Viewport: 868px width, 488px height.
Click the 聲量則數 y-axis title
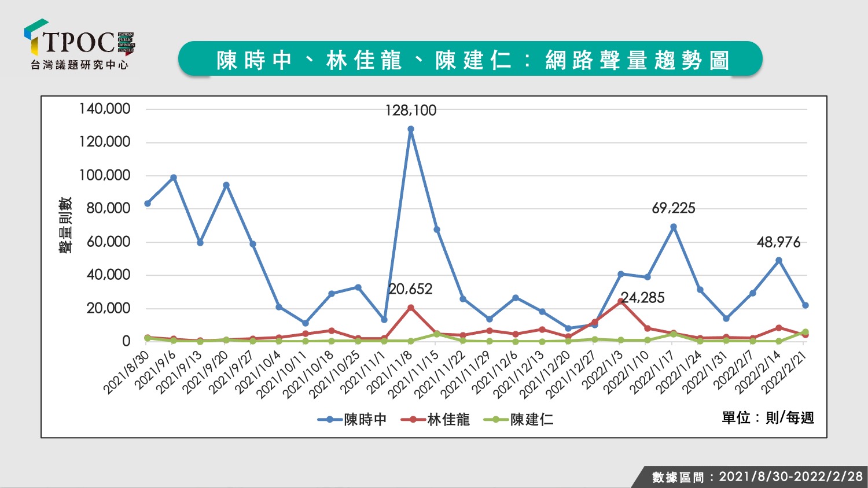coord(65,225)
